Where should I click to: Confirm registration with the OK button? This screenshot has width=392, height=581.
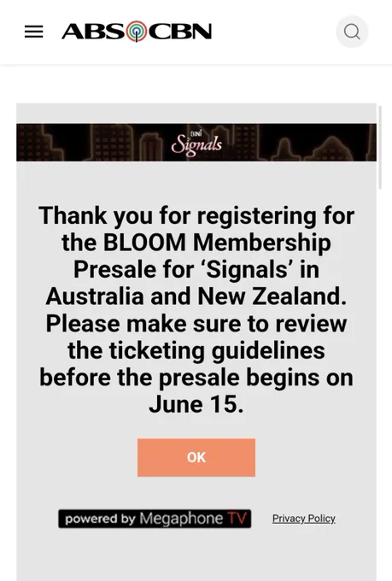[196, 457]
